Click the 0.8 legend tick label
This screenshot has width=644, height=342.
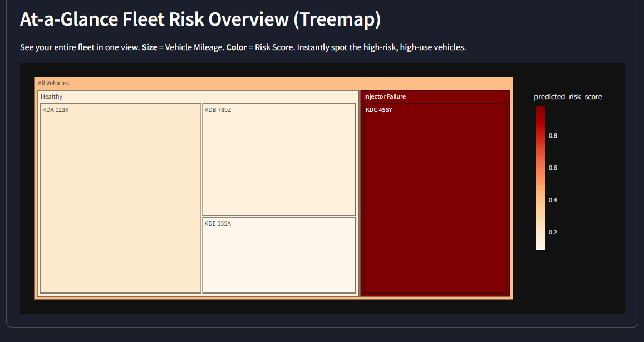[553, 136]
